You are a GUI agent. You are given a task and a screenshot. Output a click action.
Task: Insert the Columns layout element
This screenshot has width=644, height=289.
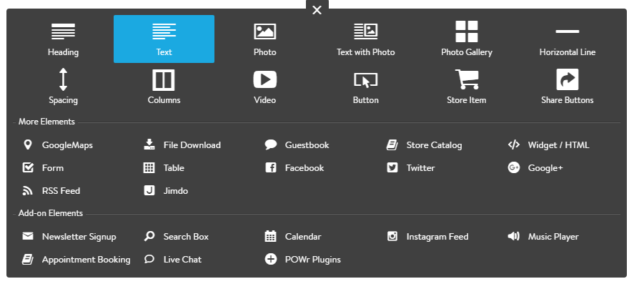click(164, 87)
